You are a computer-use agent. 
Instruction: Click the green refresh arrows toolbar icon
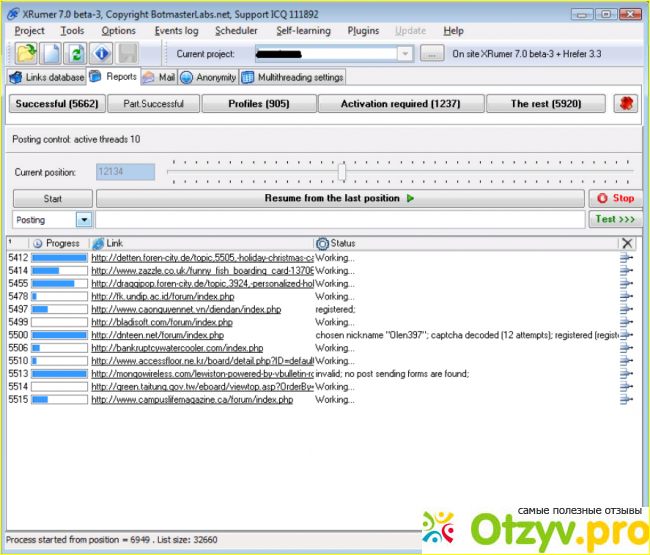tap(75, 53)
